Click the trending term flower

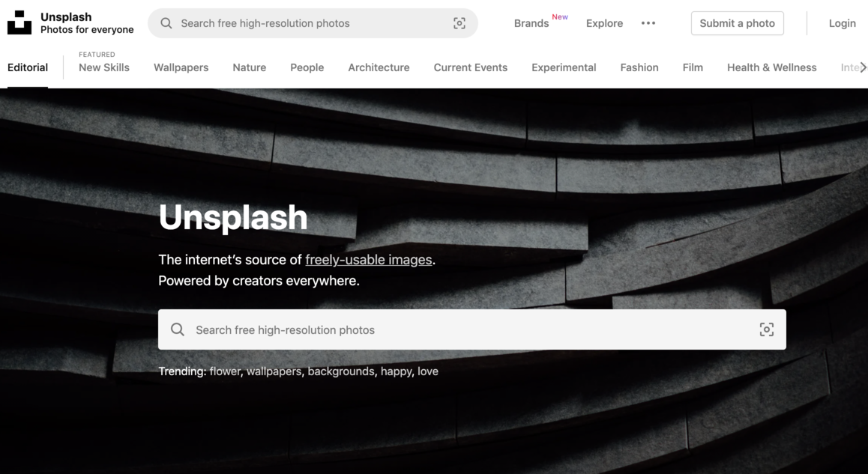[225, 371]
